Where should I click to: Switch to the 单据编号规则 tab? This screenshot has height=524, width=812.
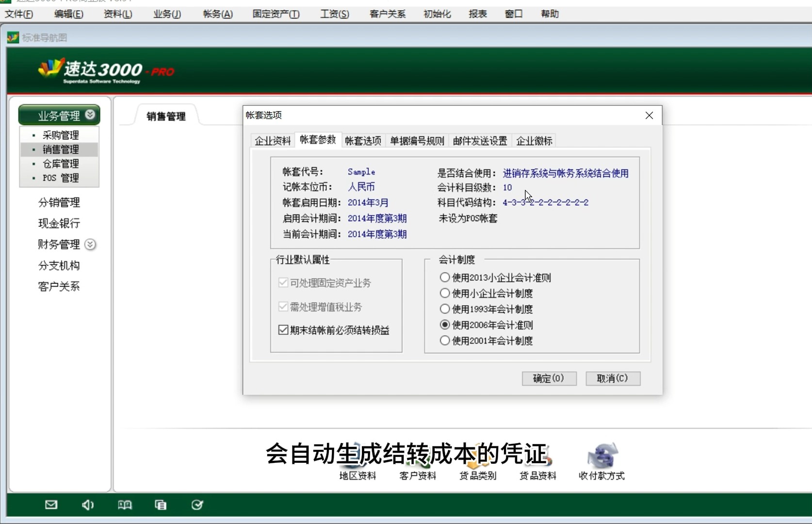[417, 141]
